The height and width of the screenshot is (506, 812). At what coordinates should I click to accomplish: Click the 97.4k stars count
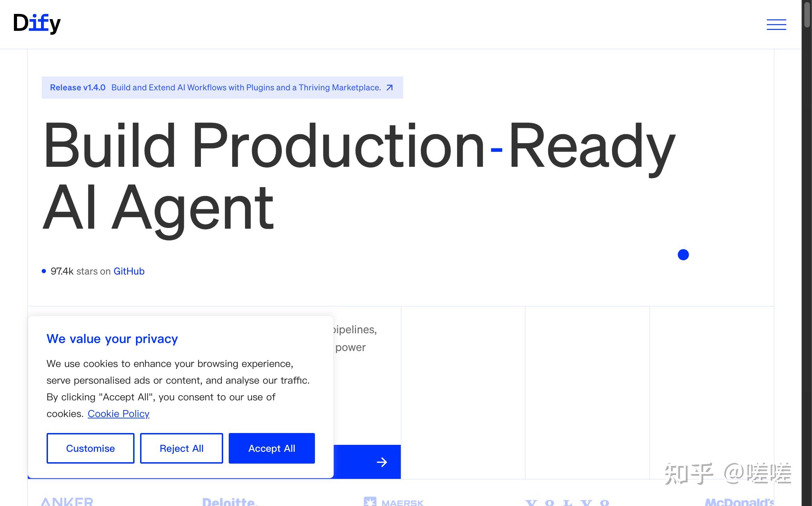click(62, 271)
